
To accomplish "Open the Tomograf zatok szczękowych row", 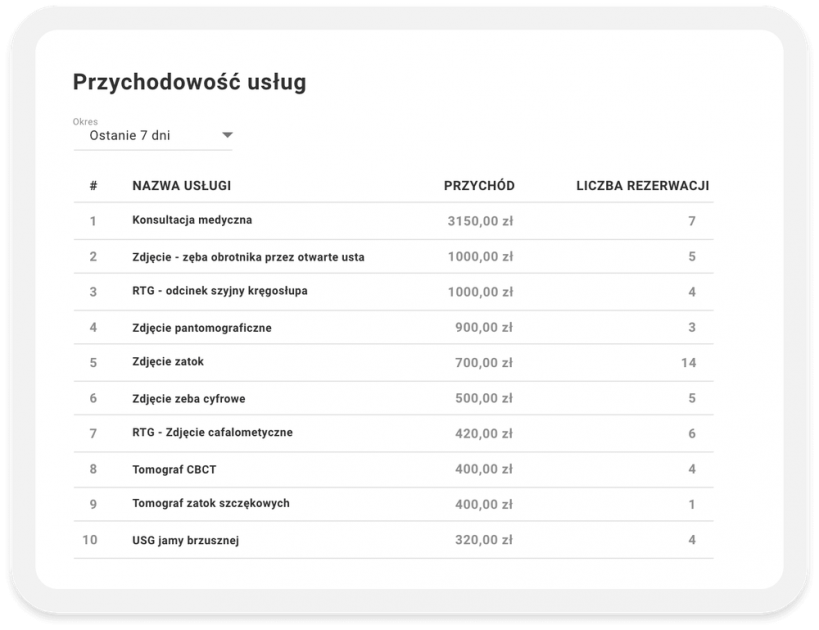I will point(393,504).
